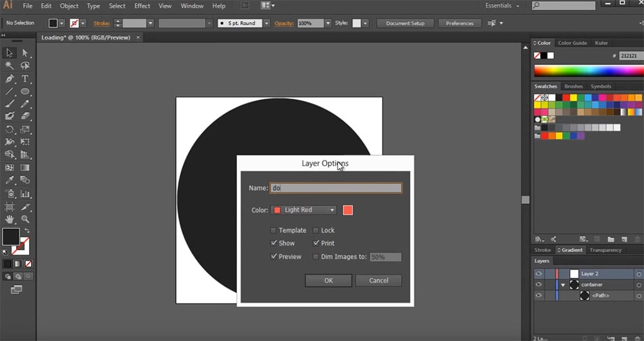Uncheck the Print checkbox
644x341 pixels.
point(316,243)
